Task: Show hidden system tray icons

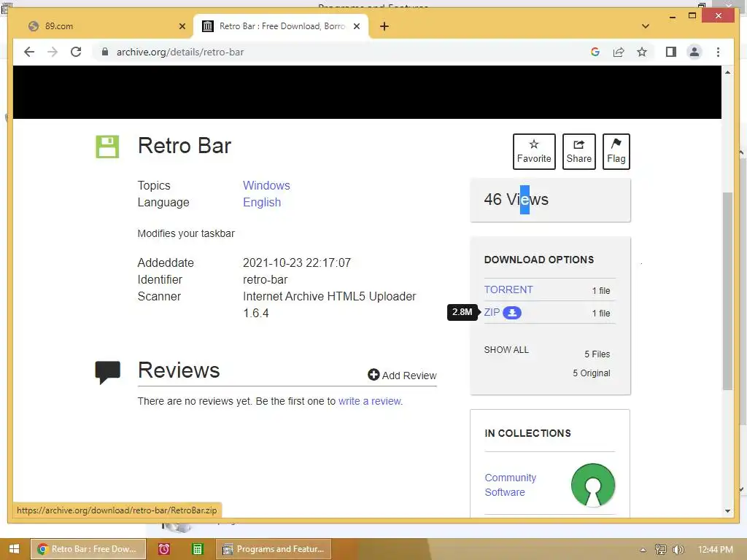Action: pos(643,550)
